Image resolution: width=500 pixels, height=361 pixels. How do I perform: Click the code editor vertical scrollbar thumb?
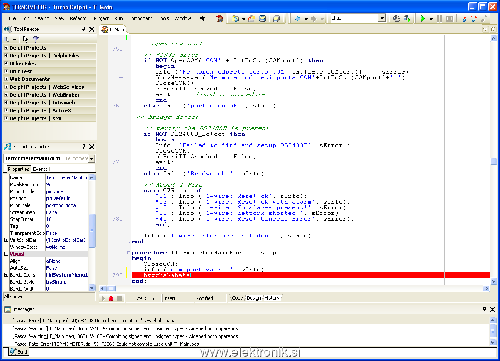pyautogui.click(x=494, y=161)
